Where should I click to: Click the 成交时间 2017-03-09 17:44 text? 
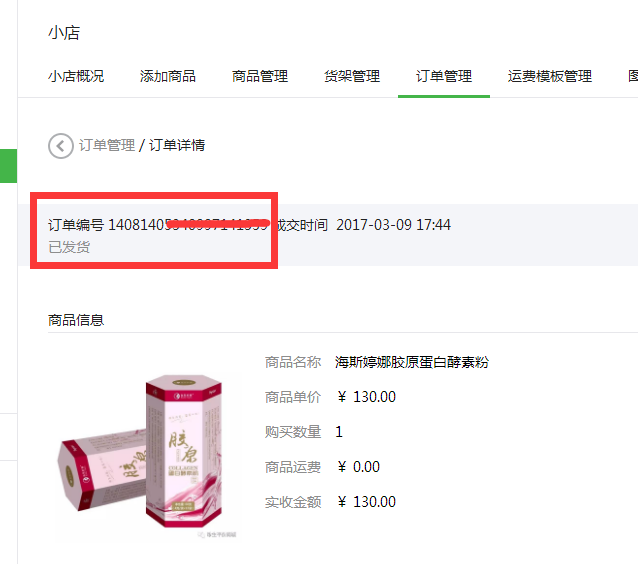click(363, 225)
